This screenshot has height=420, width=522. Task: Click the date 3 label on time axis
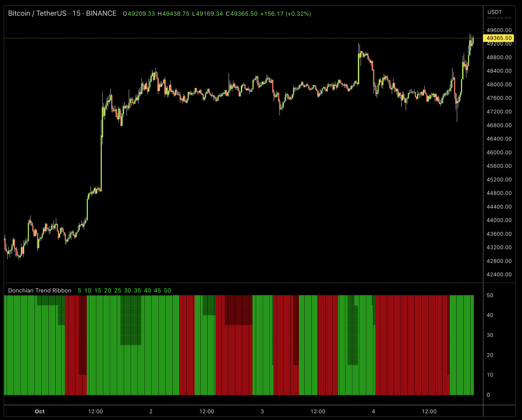(262, 411)
